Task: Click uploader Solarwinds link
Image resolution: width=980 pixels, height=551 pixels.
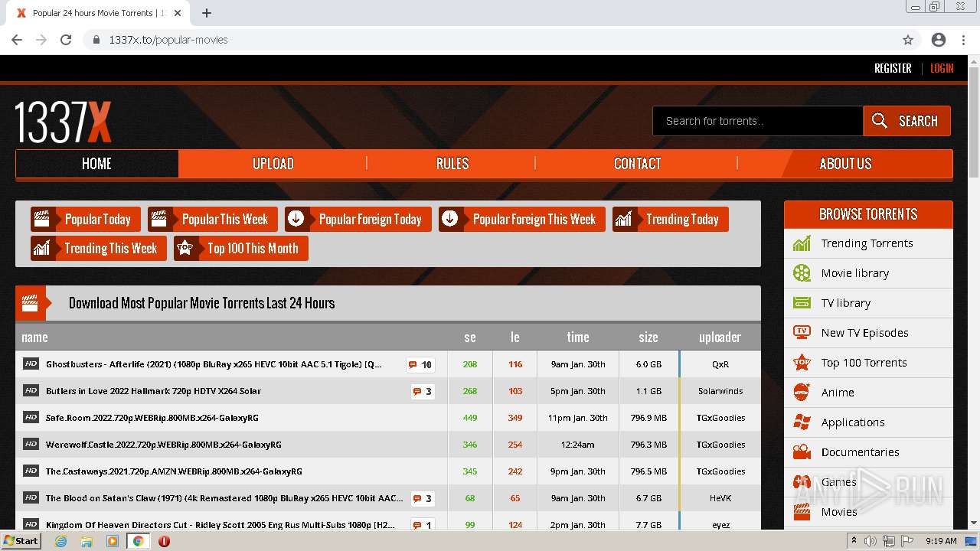Action: 720,391
